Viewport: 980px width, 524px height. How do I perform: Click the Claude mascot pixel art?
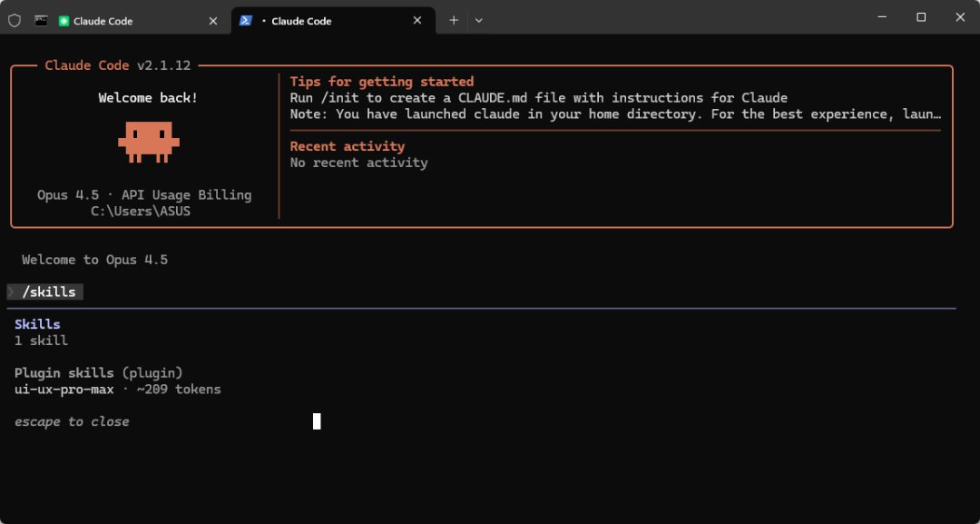click(x=149, y=142)
